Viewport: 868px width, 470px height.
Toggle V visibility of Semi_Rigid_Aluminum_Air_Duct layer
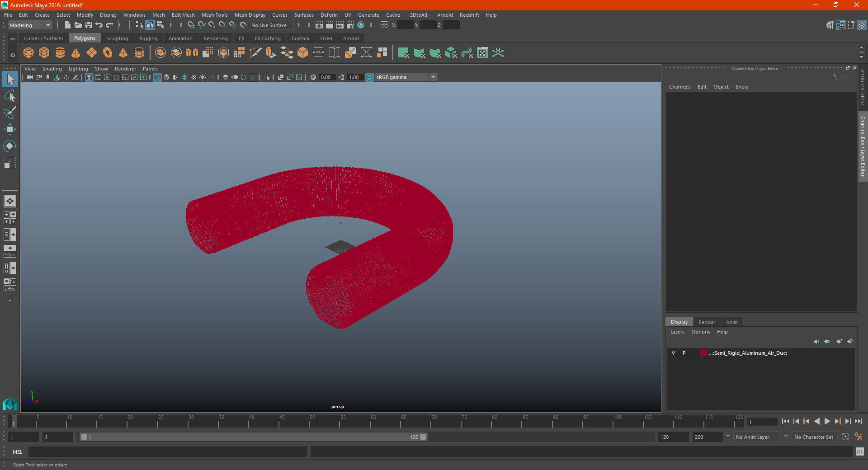[673, 353]
